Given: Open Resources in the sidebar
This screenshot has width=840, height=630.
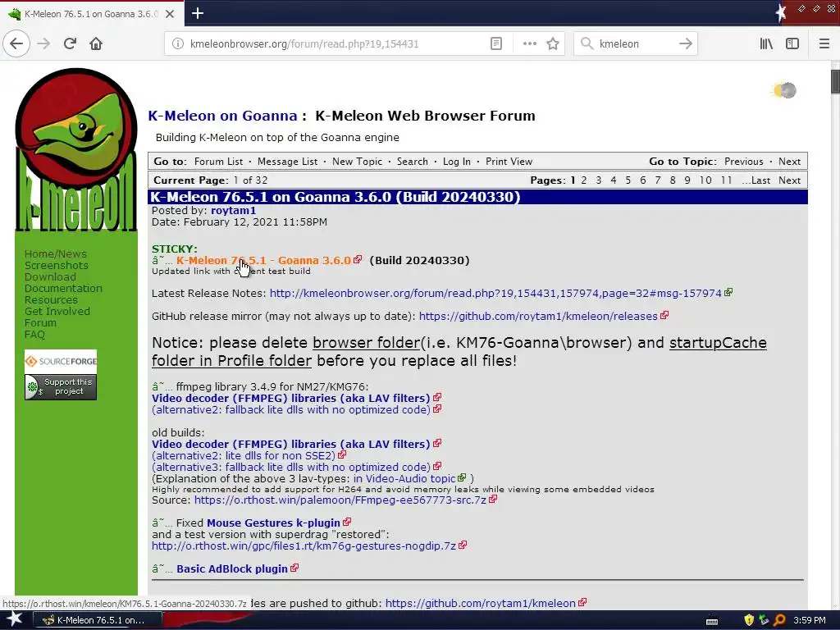Looking at the screenshot, I should (x=51, y=300).
